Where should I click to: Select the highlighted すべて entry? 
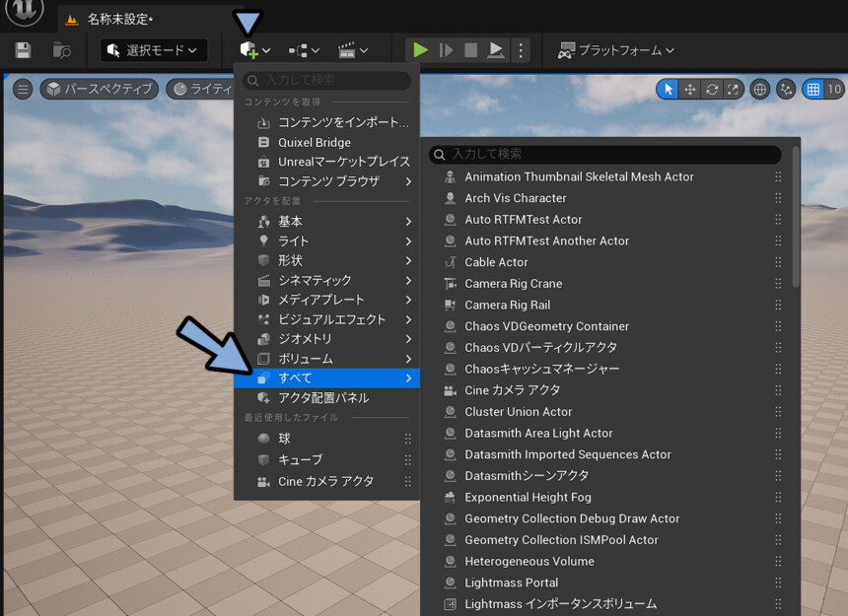coord(326,378)
